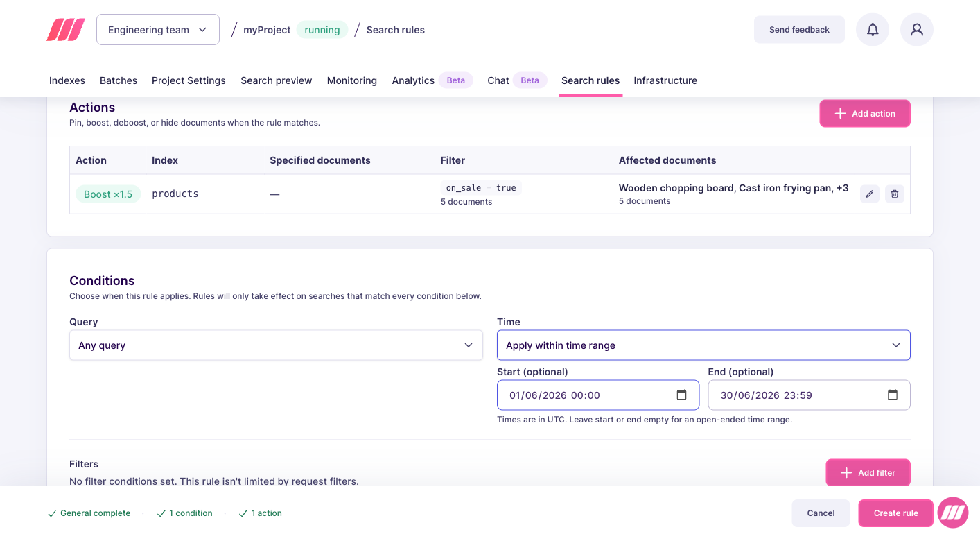Switch to the Indexes tab
The height and width of the screenshot is (541, 980).
(x=67, y=80)
